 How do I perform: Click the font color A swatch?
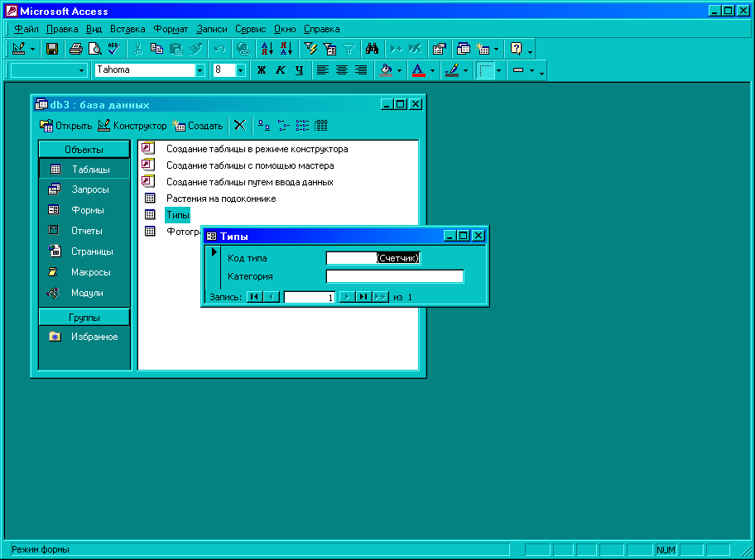click(418, 70)
